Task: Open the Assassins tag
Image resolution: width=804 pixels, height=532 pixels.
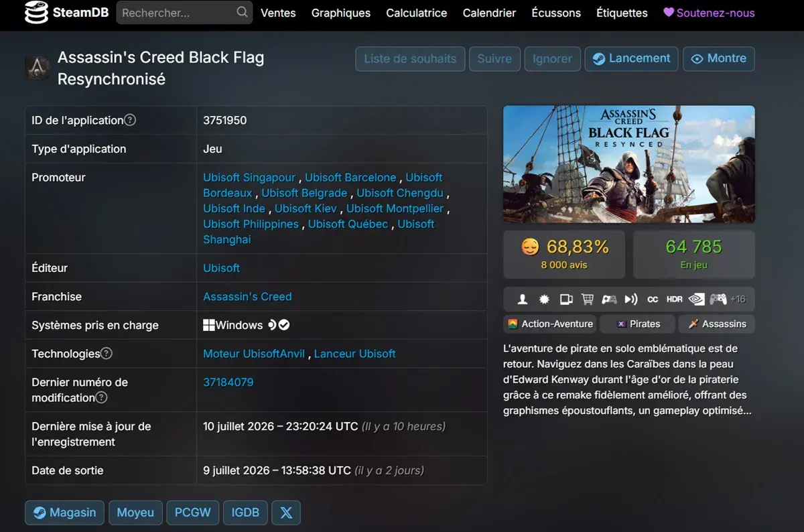Action: [x=717, y=324]
